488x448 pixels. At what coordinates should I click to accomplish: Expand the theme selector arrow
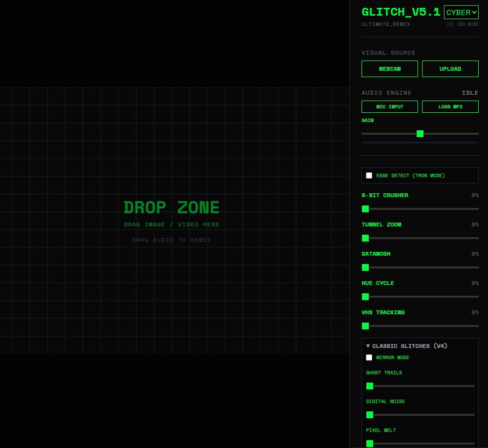click(x=474, y=12)
